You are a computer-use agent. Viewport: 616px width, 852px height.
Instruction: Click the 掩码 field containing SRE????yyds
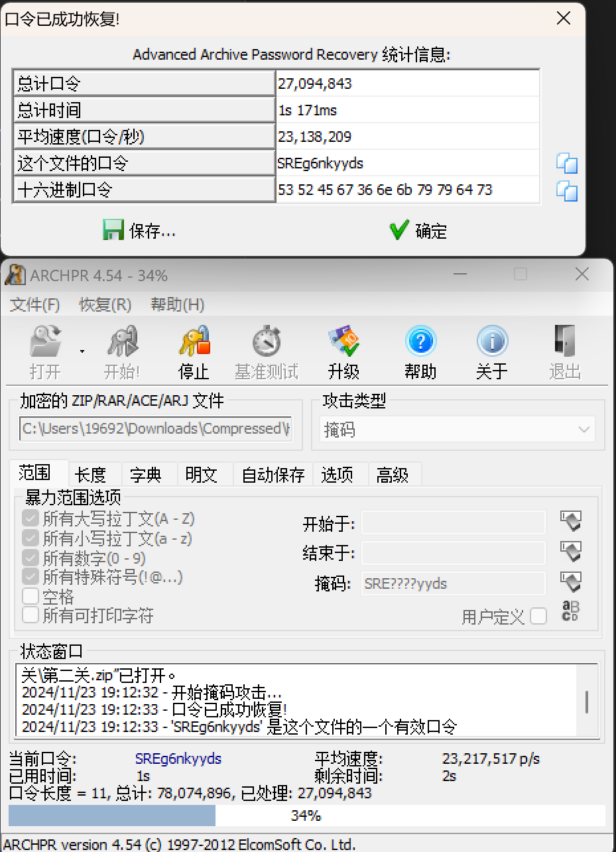coord(454,583)
